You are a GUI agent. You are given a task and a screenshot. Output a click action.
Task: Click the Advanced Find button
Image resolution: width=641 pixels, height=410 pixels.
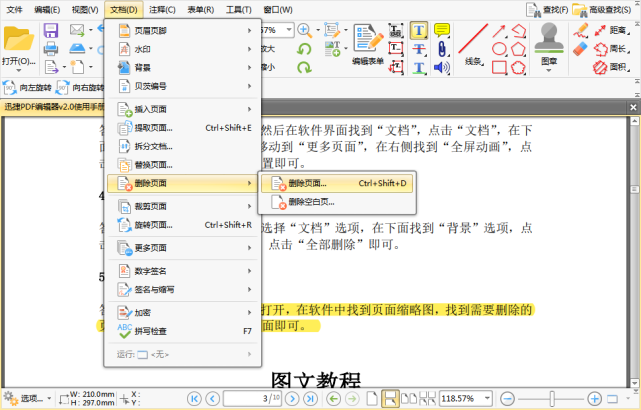point(602,9)
